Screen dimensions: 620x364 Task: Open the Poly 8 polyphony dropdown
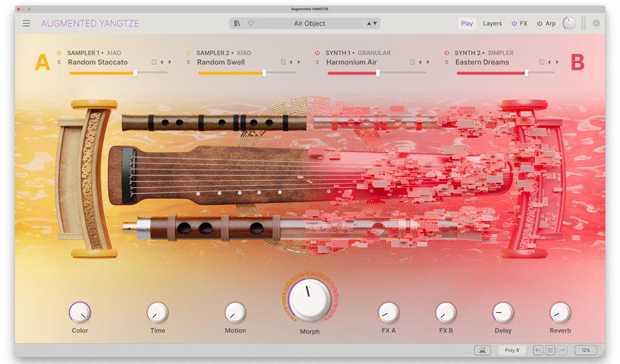point(512,350)
